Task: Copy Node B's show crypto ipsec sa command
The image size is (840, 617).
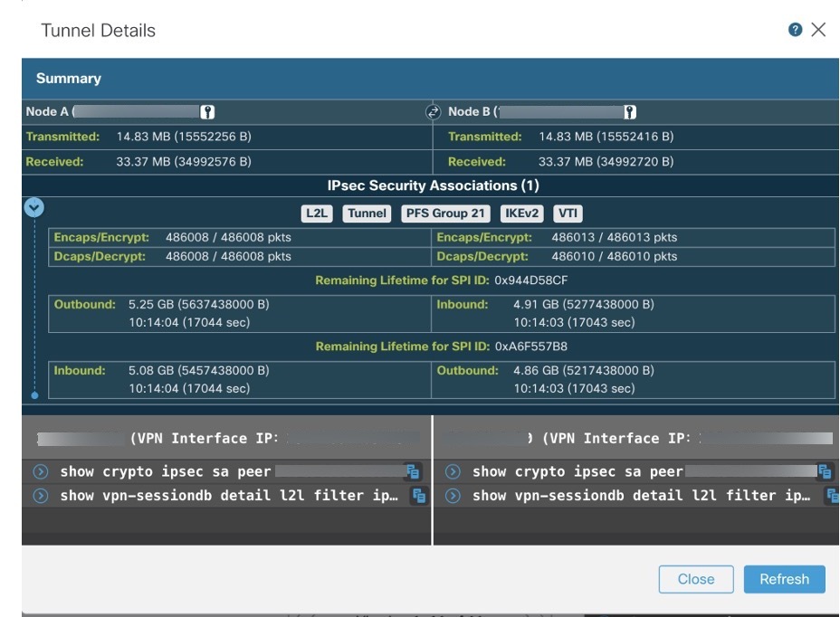Action: 825,470
